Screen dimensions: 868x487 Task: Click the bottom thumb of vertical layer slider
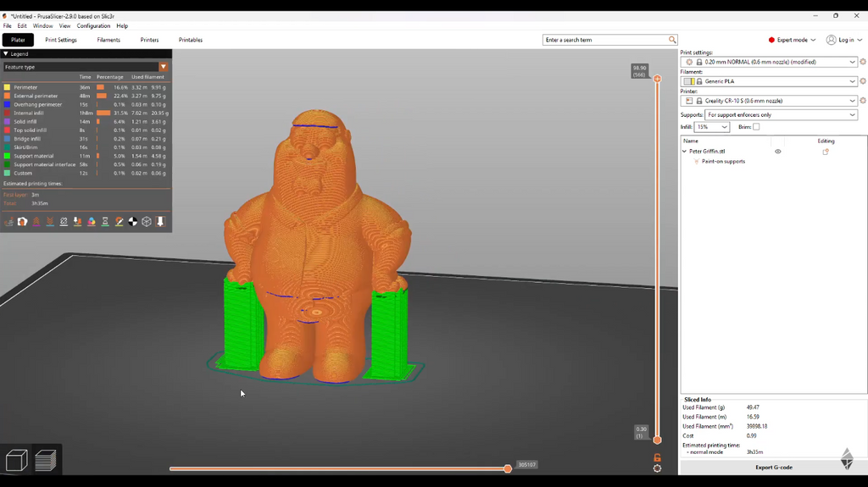tap(657, 440)
